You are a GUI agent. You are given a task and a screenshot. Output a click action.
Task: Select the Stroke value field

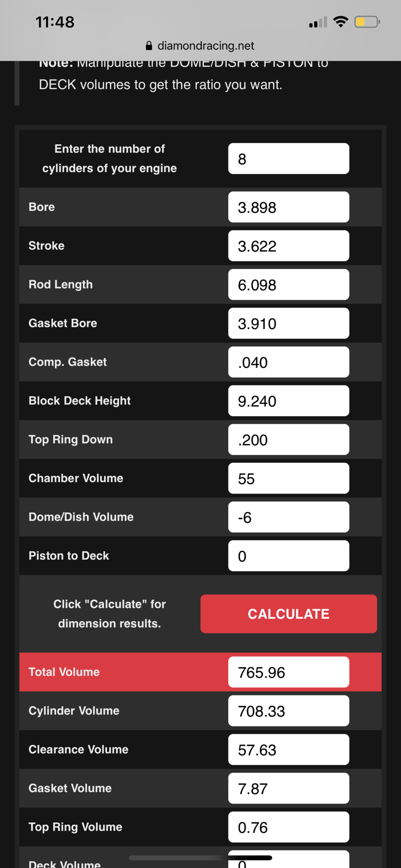coord(289,246)
